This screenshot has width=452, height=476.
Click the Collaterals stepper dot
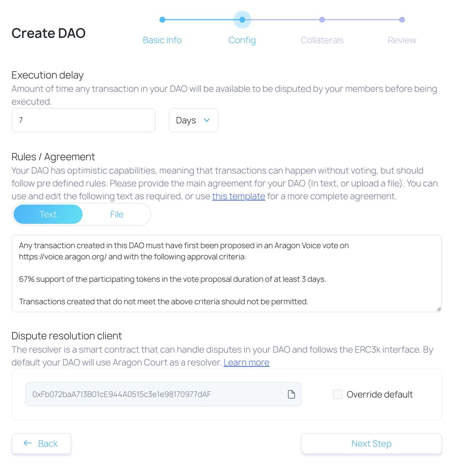pyautogui.click(x=322, y=19)
